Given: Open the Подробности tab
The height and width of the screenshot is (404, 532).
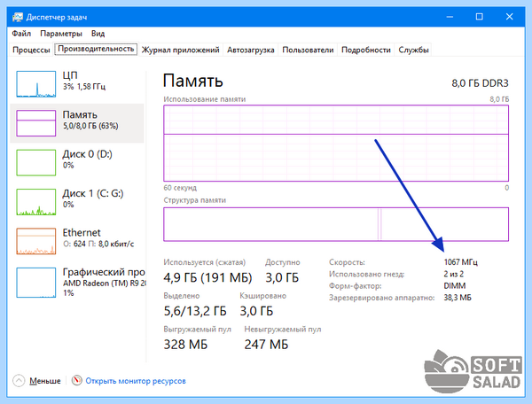Looking at the screenshot, I should point(365,50).
